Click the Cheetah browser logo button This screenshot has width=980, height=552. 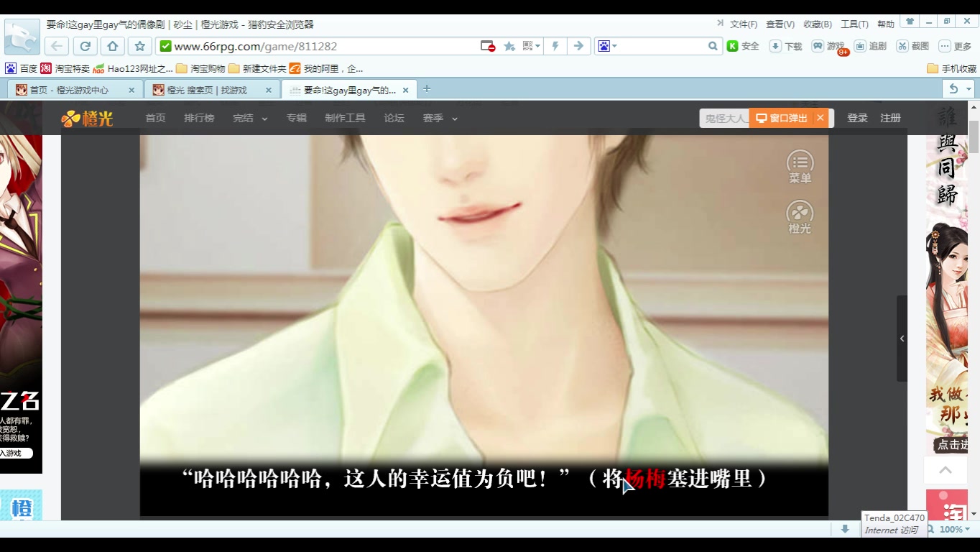click(x=22, y=37)
